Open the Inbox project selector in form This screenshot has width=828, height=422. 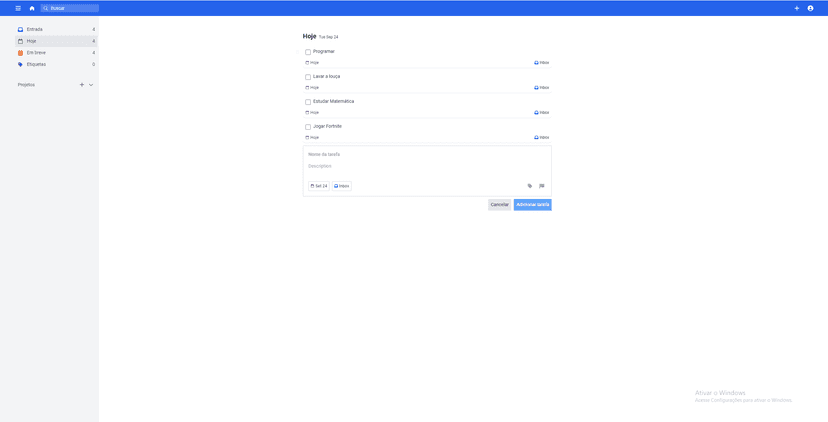tap(342, 186)
